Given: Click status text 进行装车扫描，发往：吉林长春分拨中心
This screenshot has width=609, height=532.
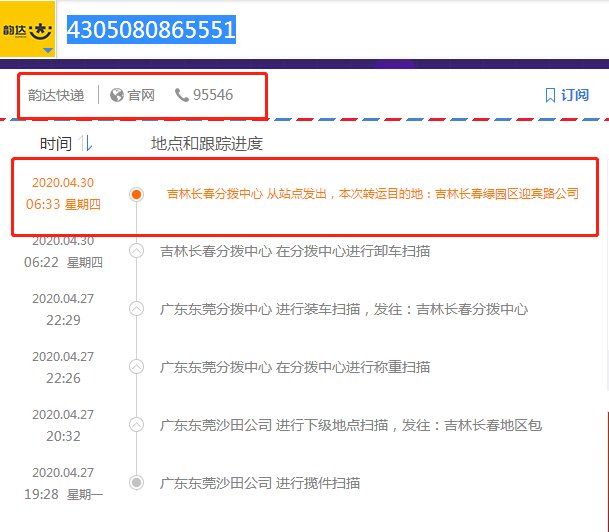Looking at the screenshot, I should coord(402,309).
